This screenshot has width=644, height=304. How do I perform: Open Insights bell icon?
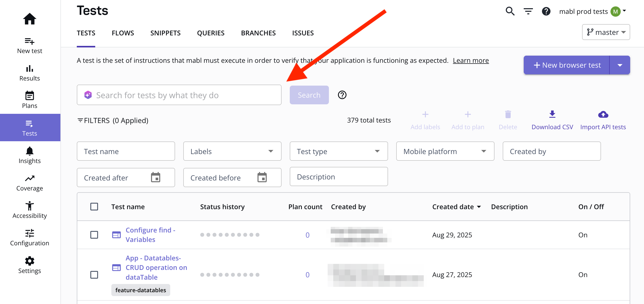coord(30,151)
